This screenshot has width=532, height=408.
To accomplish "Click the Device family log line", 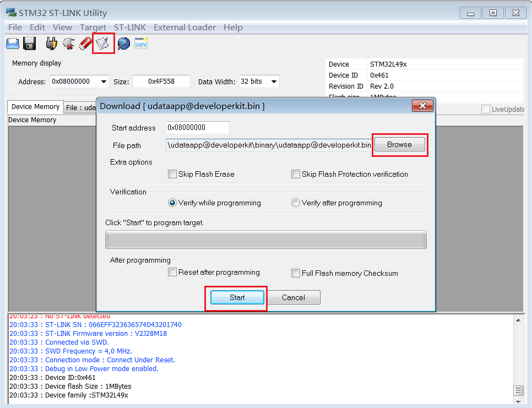I will point(68,395).
